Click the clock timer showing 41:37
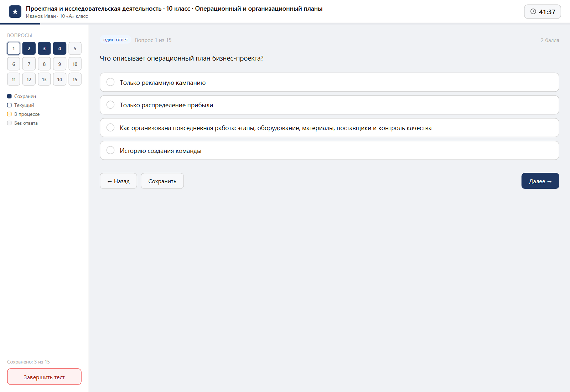 (x=543, y=12)
